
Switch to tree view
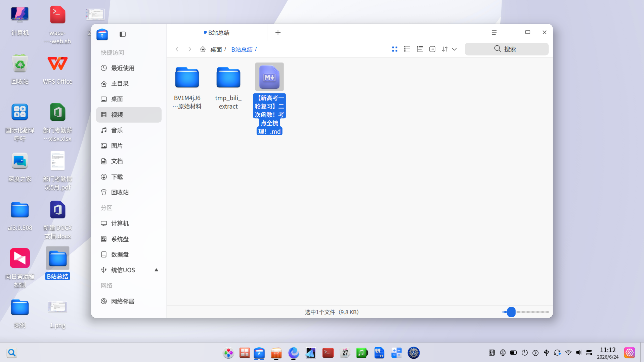(x=420, y=49)
